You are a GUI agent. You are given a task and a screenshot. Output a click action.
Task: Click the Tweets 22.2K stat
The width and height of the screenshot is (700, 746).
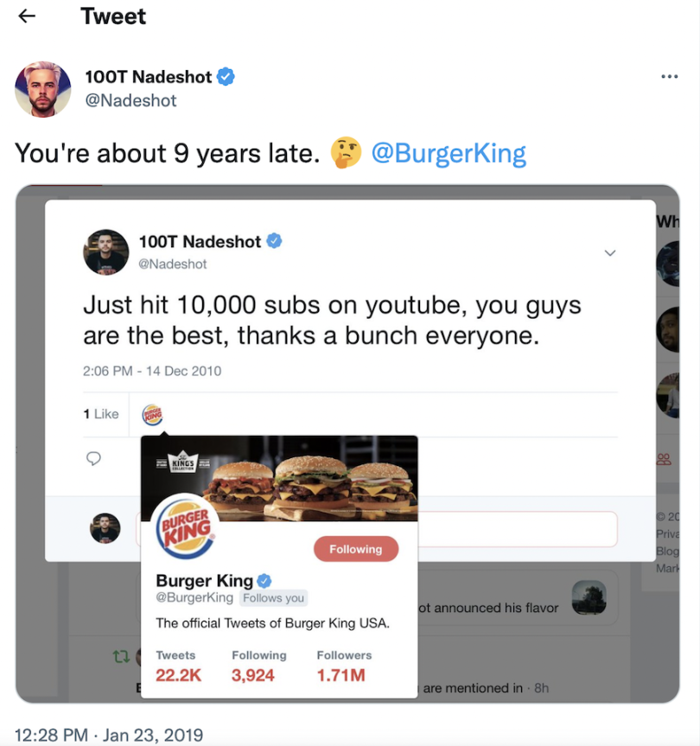pyautogui.click(x=179, y=666)
